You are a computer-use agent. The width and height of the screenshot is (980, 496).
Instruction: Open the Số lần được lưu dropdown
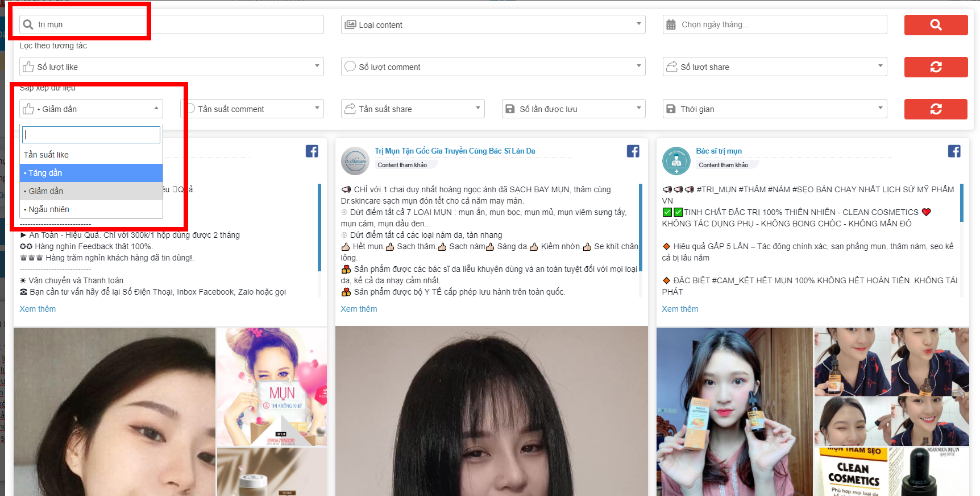(x=574, y=109)
